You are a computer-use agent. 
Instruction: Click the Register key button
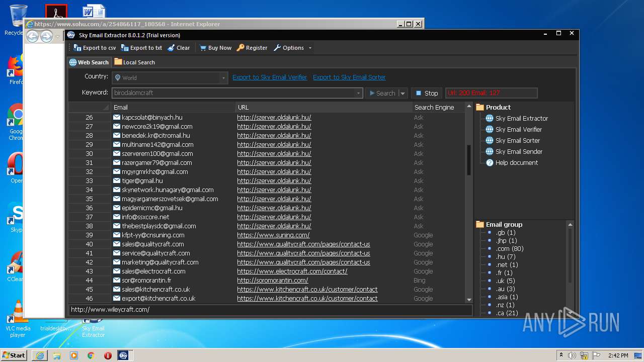point(252,48)
